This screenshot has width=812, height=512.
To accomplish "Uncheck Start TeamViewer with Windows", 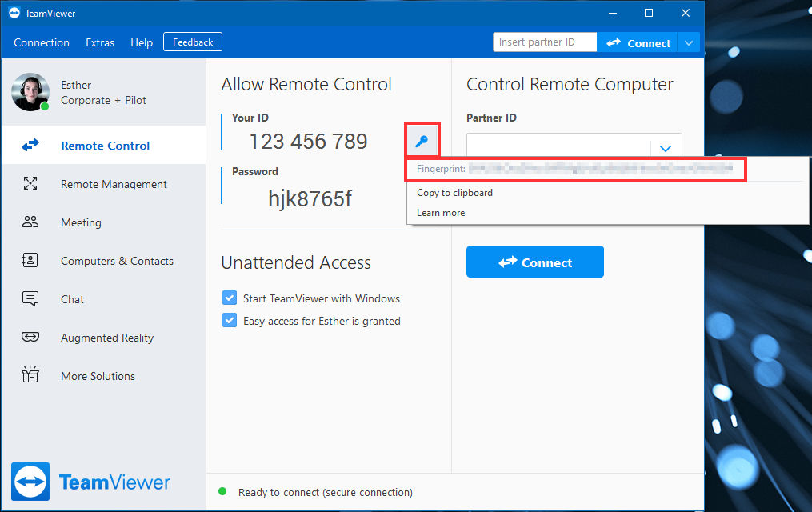I will point(230,298).
